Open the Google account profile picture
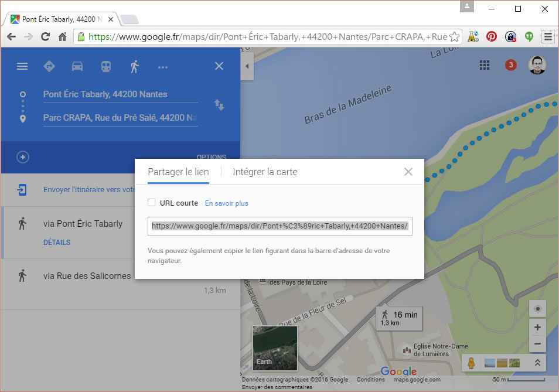This screenshot has height=392, width=559. (537, 65)
